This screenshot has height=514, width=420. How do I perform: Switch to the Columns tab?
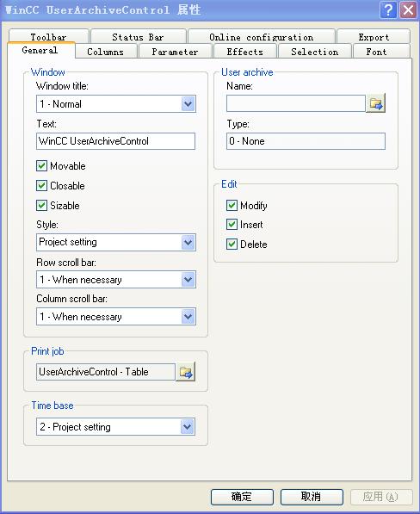[106, 52]
